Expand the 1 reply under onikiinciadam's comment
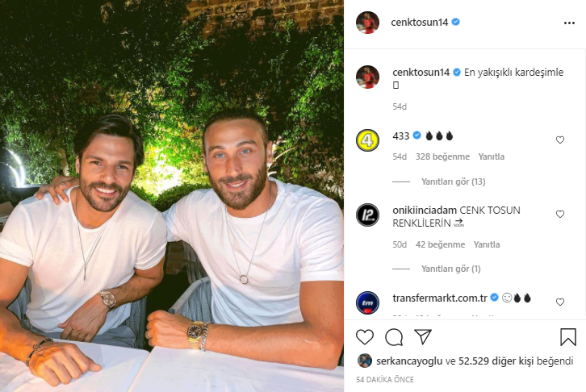This screenshot has width=586, height=392. tap(451, 269)
